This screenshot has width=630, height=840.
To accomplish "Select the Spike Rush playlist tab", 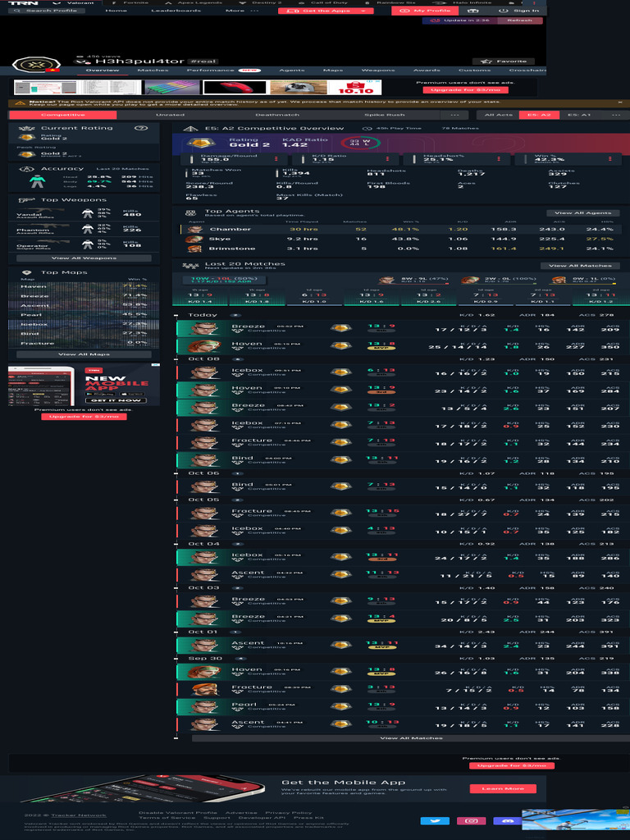I will [385, 115].
